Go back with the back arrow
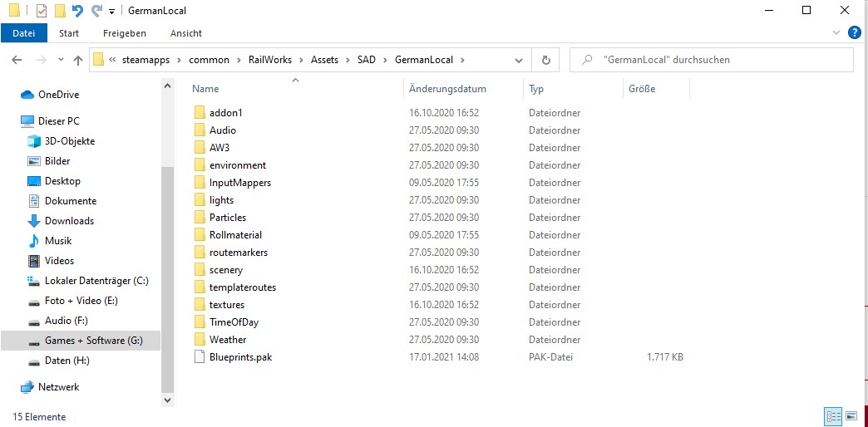This screenshot has width=868, height=427. pyautogui.click(x=17, y=60)
